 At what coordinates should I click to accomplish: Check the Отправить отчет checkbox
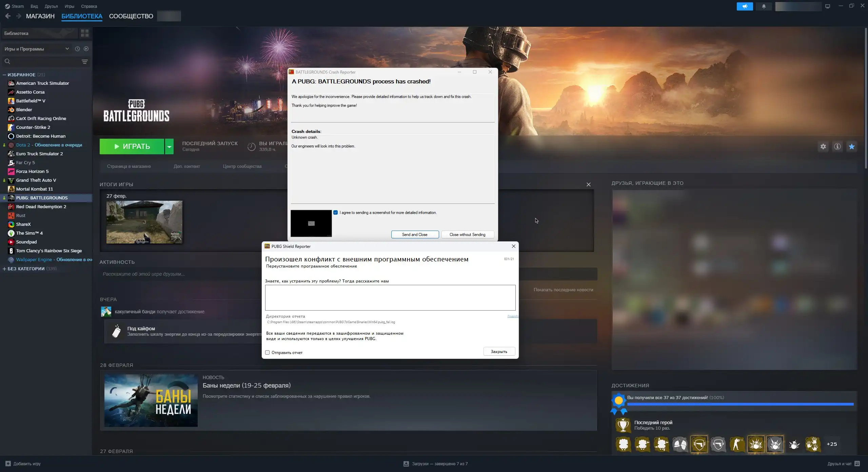(x=268, y=353)
